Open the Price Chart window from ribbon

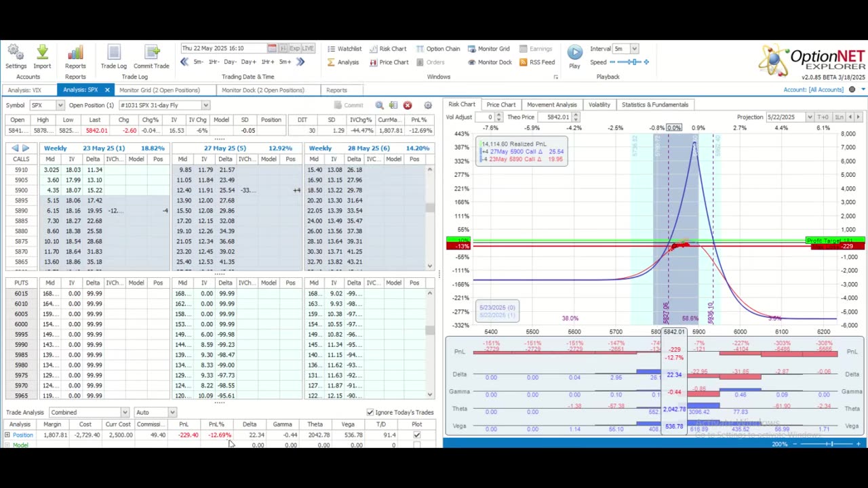(389, 62)
